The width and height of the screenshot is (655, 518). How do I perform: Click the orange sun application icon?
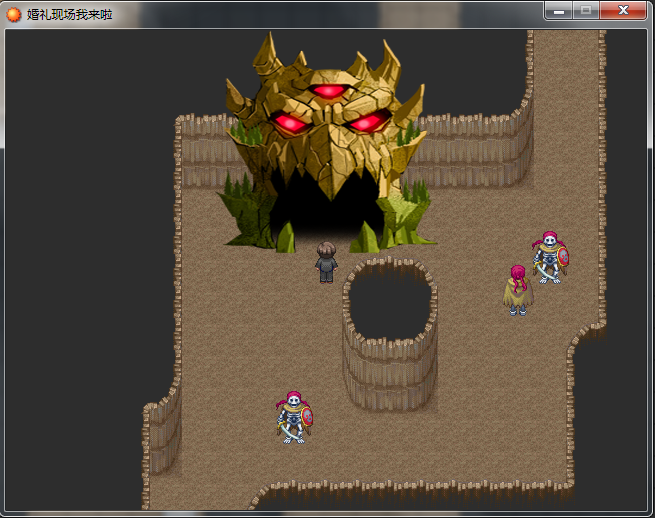point(13,14)
